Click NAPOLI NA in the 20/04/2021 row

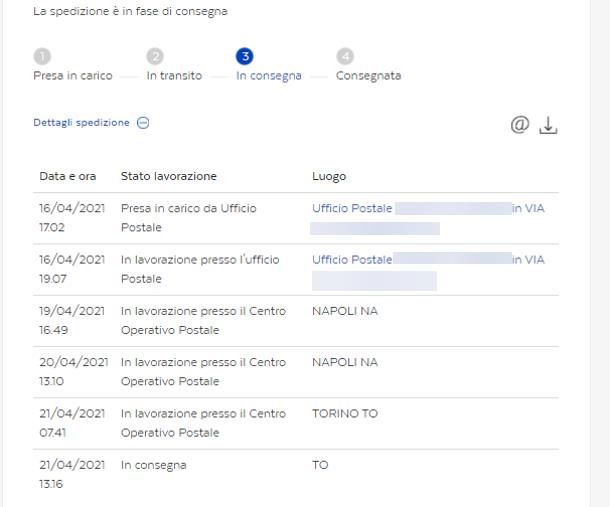pos(345,362)
